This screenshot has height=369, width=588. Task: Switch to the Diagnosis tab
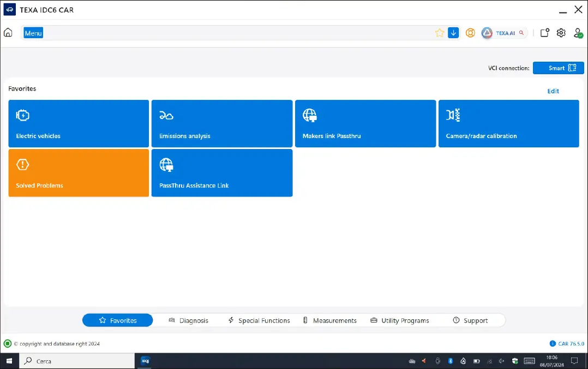pyautogui.click(x=189, y=320)
